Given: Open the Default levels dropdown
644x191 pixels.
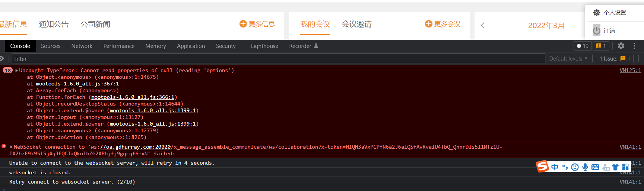Looking at the screenshot, I should [x=568, y=58].
